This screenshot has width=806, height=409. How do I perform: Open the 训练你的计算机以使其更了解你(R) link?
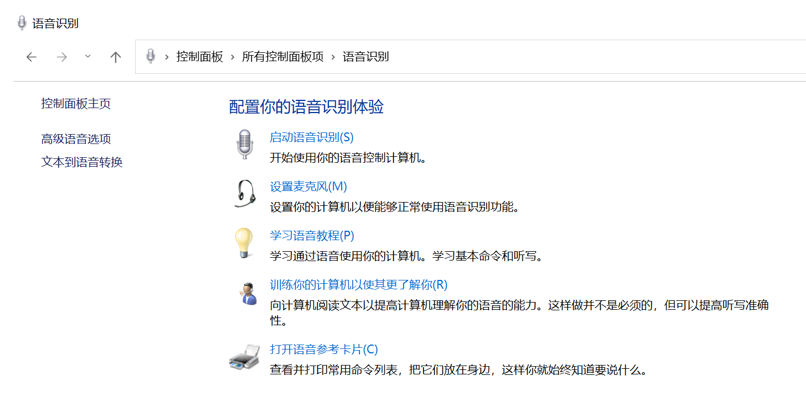[x=358, y=285]
